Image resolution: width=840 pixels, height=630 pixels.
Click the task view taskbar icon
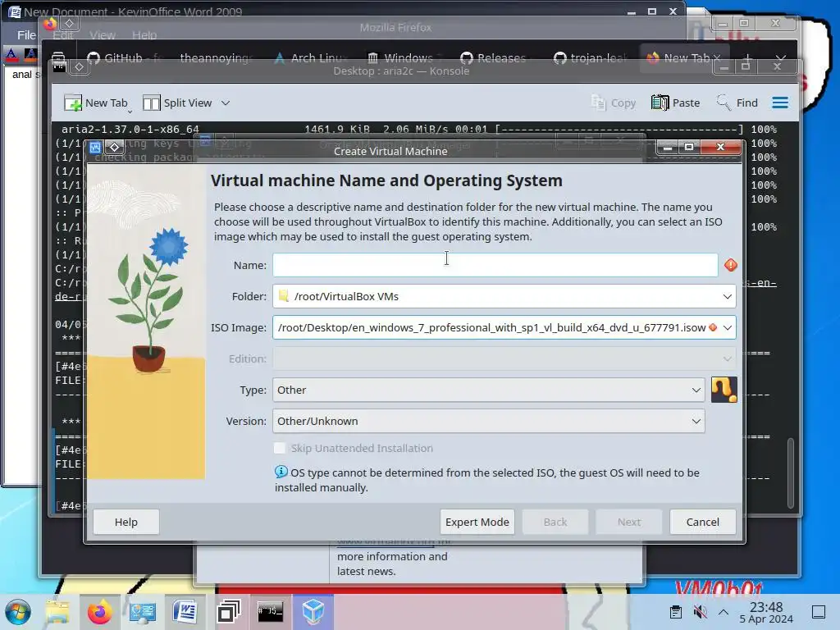[x=228, y=612]
